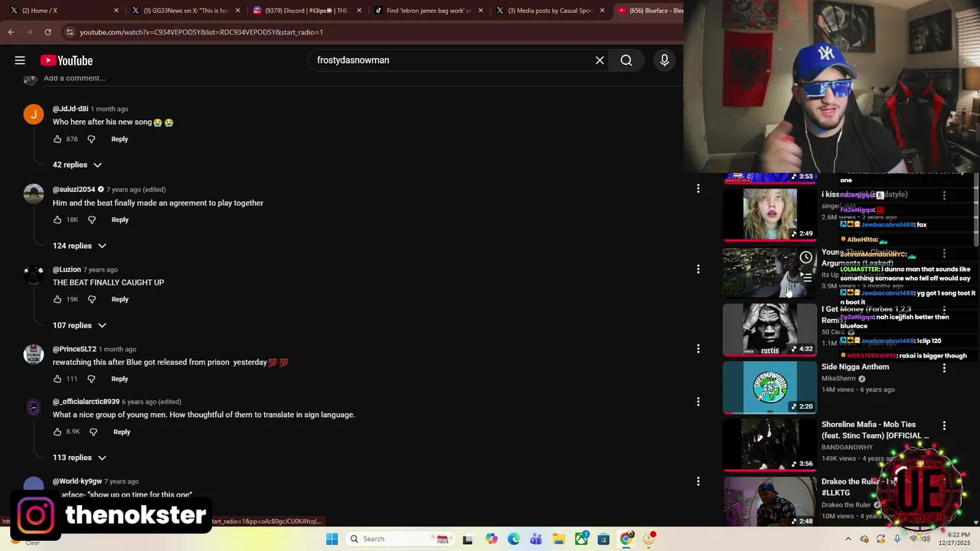Open action menu for @PrinceSLT2 comment
Screen dimensions: 980x551
coord(697,349)
